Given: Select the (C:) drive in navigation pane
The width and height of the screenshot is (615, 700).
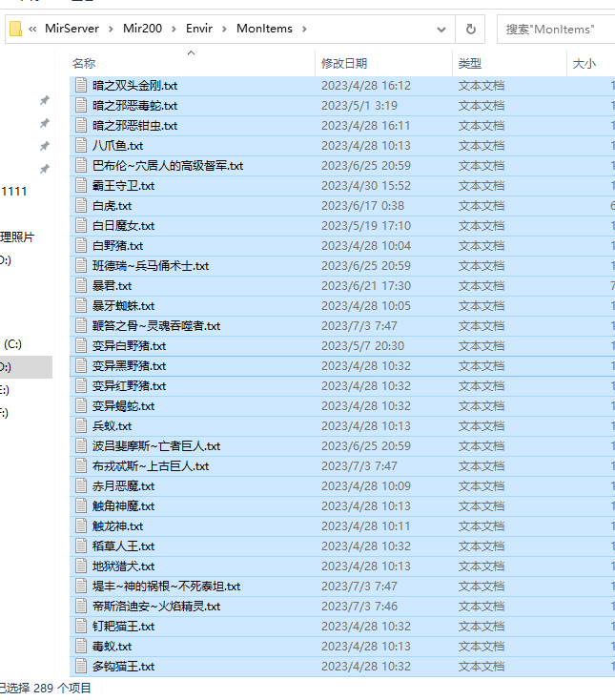Looking at the screenshot, I should [x=12, y=344].
